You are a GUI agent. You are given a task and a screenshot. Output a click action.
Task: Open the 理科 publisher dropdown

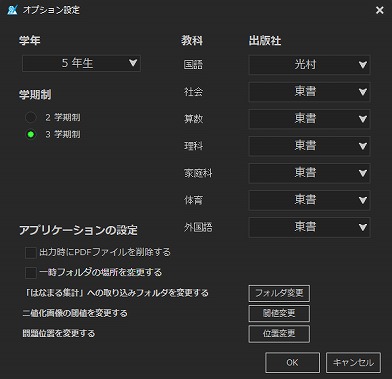(309, 146)
